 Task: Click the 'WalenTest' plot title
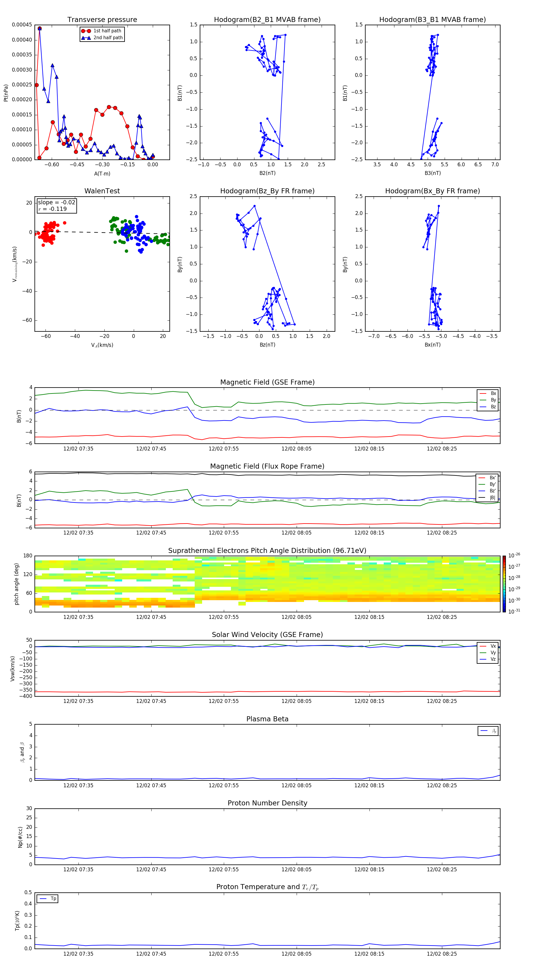pos(102,191)
